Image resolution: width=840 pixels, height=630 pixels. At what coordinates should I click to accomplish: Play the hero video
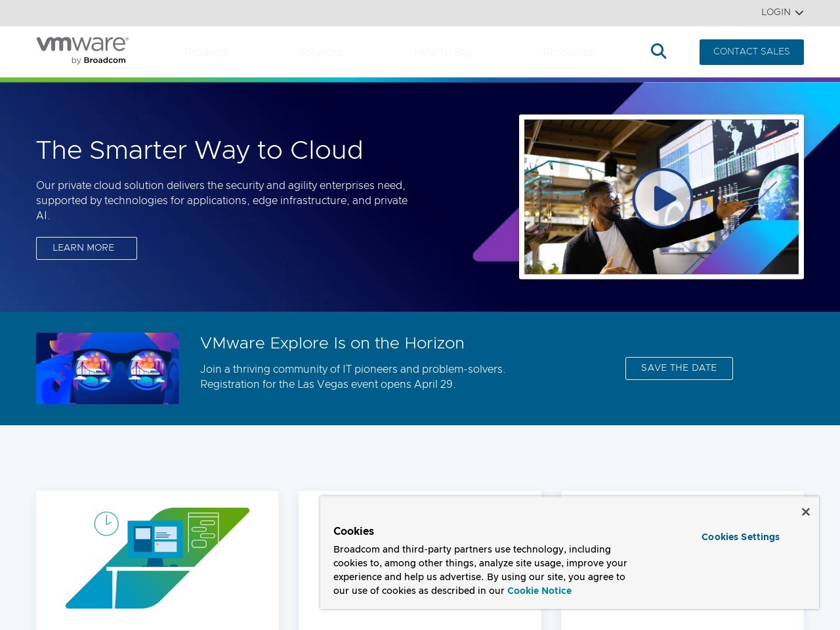(x=662, y=198)
